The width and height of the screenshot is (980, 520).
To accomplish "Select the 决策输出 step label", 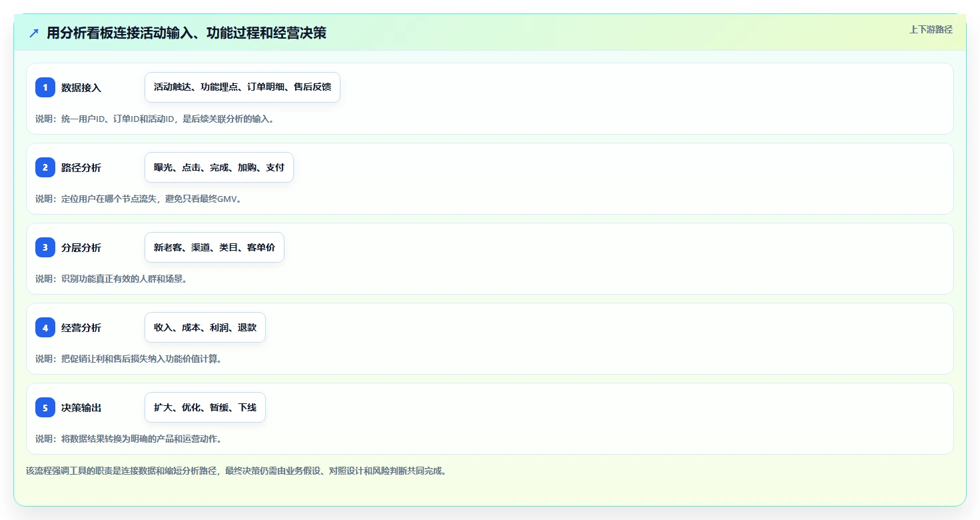I will pos(81,407).
